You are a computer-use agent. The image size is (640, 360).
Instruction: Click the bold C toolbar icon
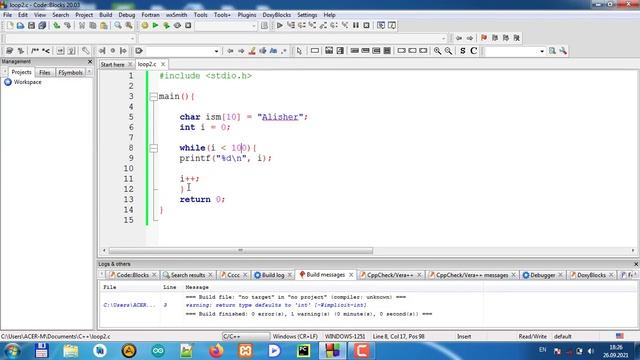[473, 51]
